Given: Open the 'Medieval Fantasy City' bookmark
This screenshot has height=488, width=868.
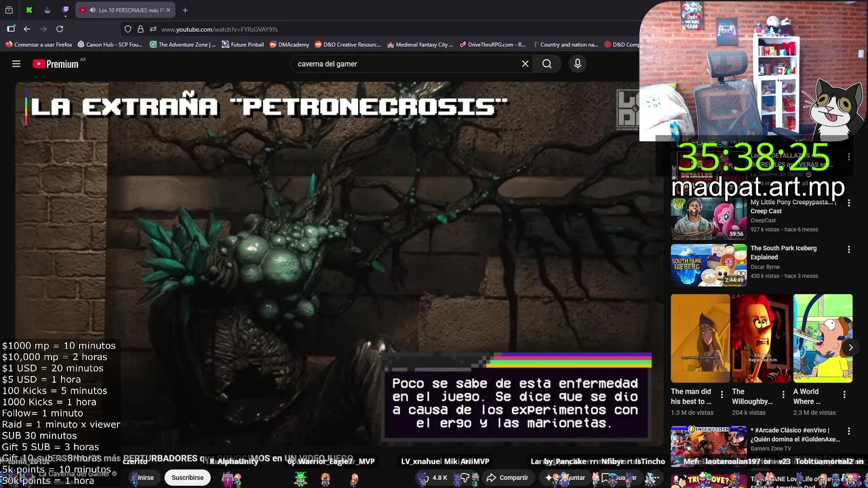Looking at the screenshot, I should [420, 45].
